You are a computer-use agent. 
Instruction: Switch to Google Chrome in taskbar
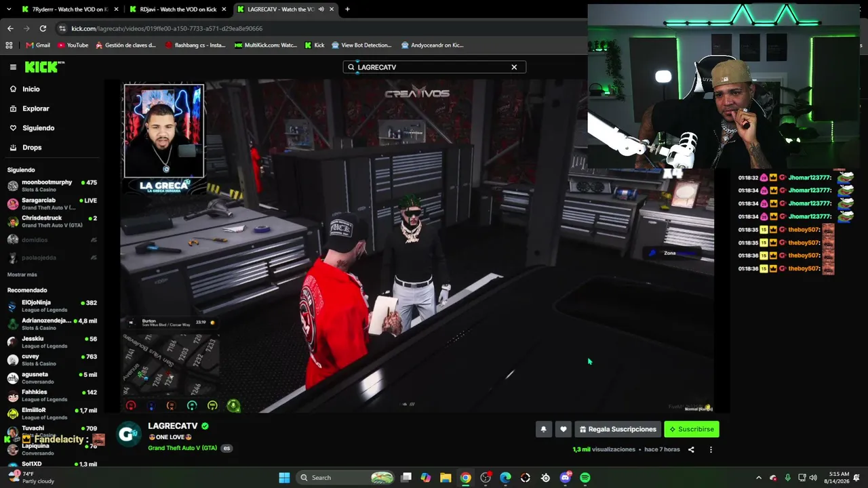(x=465, y=478)
